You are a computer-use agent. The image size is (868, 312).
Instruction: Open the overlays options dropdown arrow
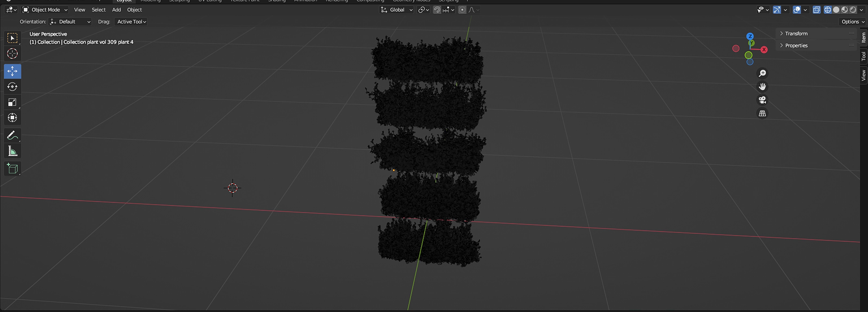tap(805, 10)
